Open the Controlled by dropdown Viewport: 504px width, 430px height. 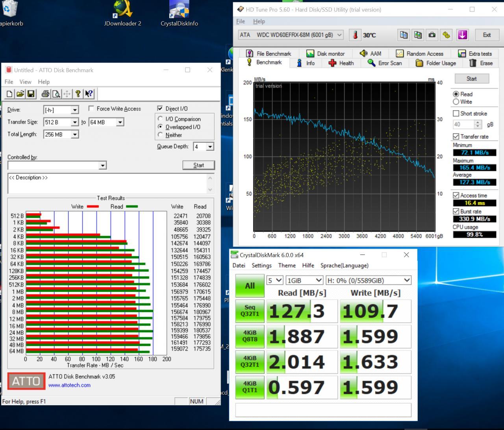57,165
